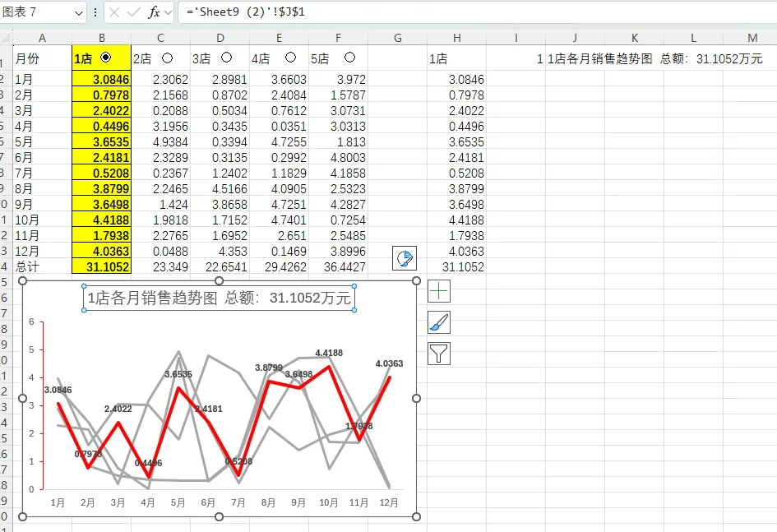
Task: Click cell D14 total 22.6541
Action: tap(220, 266)
